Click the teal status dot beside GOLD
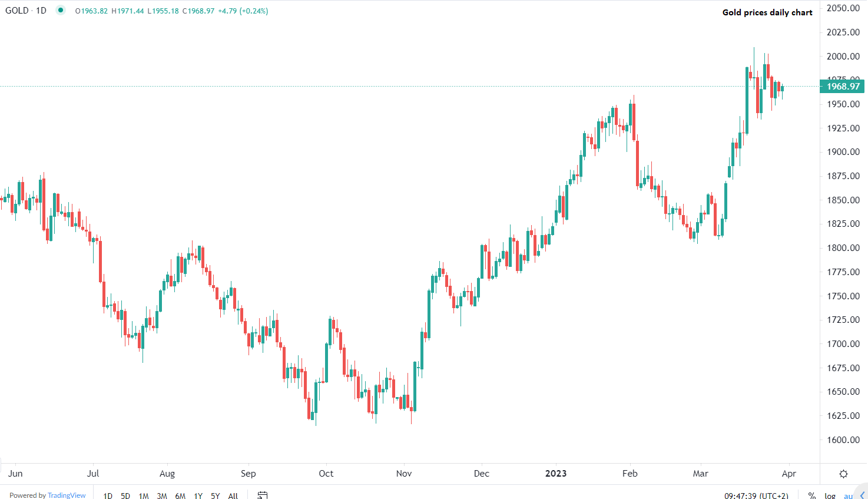This screenshot has width=868, height=499. [x=59, y=10]
